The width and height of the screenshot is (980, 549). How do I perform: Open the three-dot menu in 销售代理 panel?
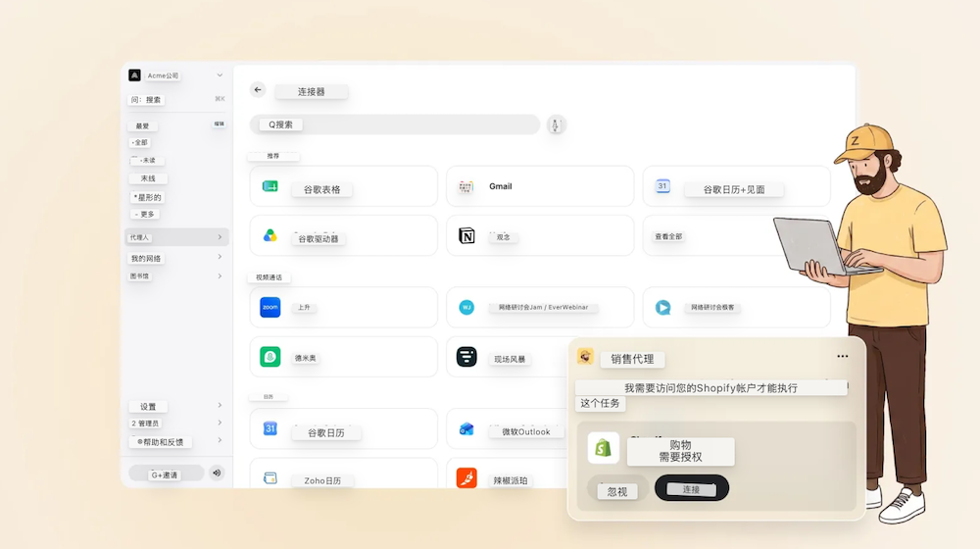coord(843,357)
